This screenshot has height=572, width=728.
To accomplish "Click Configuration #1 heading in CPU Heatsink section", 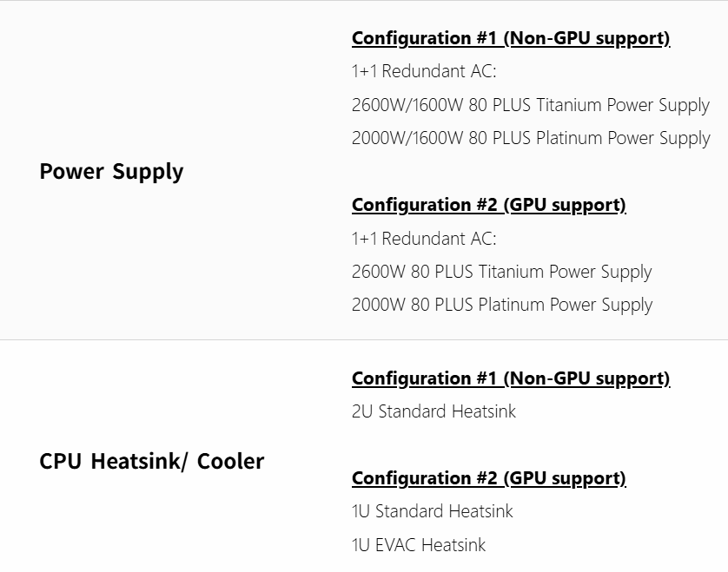I will tap(510, 378).
